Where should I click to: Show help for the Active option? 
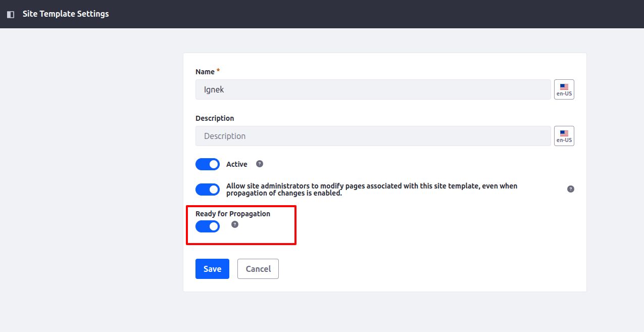coord(260,164)
